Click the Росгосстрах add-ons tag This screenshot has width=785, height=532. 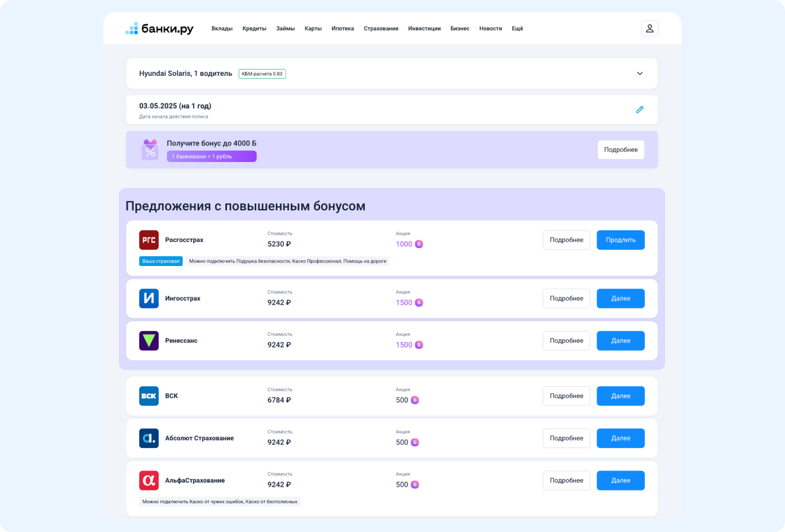(x=287, y=261)
